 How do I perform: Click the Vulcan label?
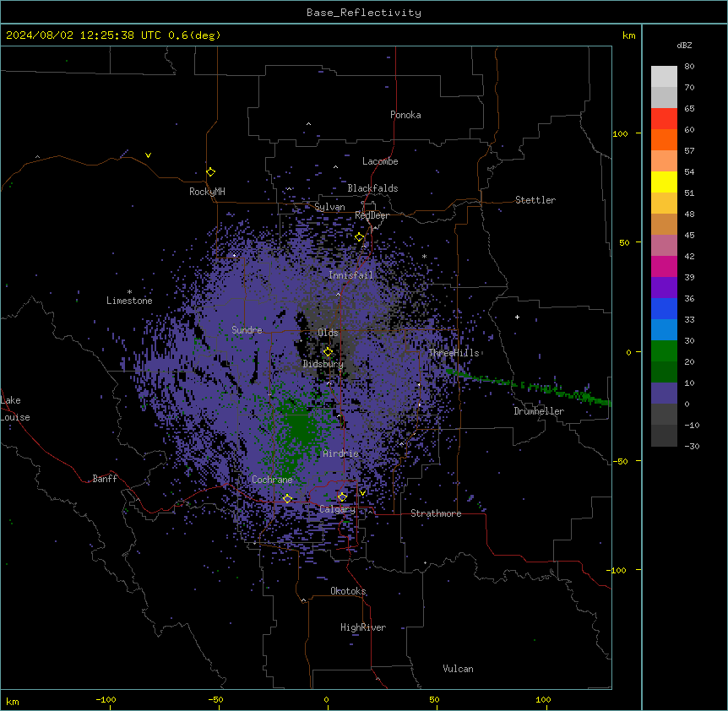click(459, 669)
